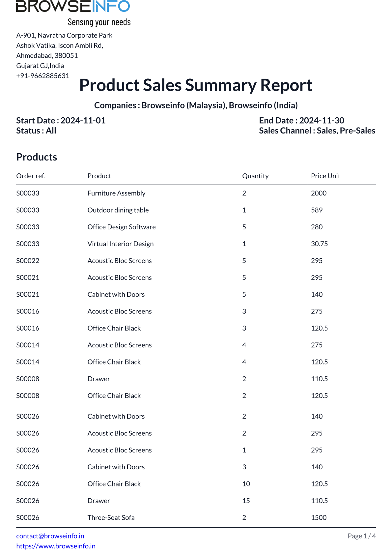Viewport: 392px width, 555px height.
Task: Click the Quantity column header
Action: click(x=255, y=176)
